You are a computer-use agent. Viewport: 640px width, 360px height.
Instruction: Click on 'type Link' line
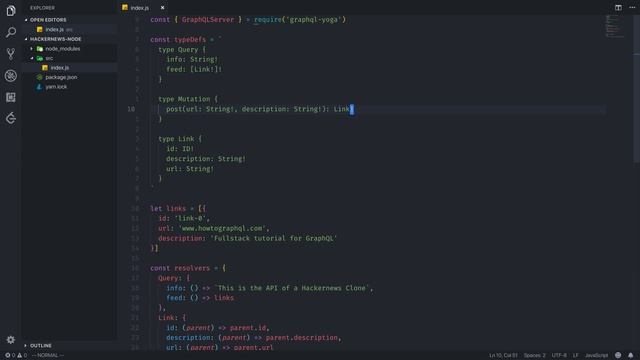(x=180, y=139)
